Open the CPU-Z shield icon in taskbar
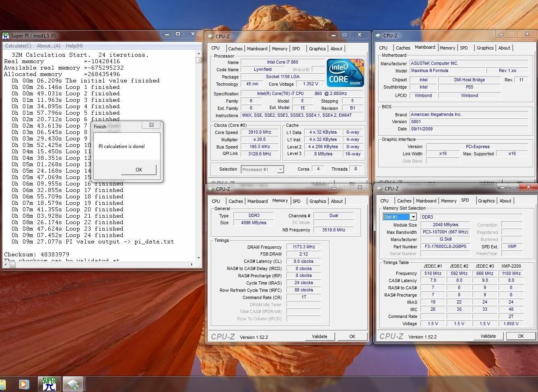The image size is (538, 392). 73,384
